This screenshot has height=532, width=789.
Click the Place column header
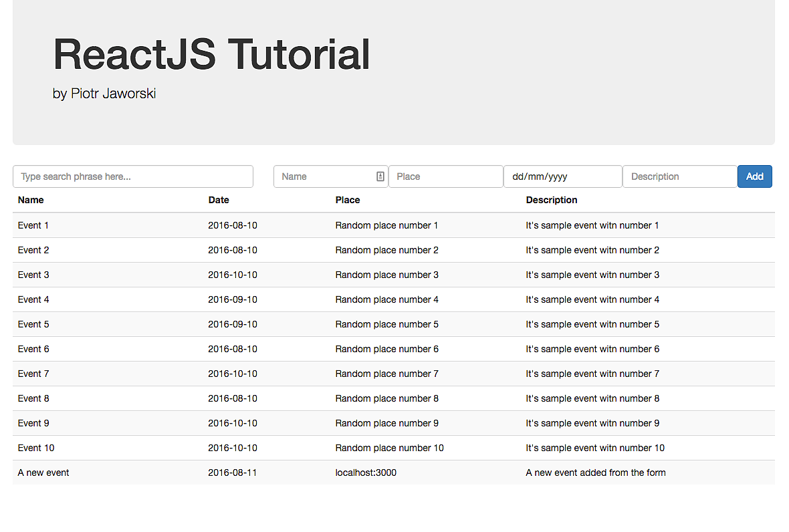tap(348, 200)
